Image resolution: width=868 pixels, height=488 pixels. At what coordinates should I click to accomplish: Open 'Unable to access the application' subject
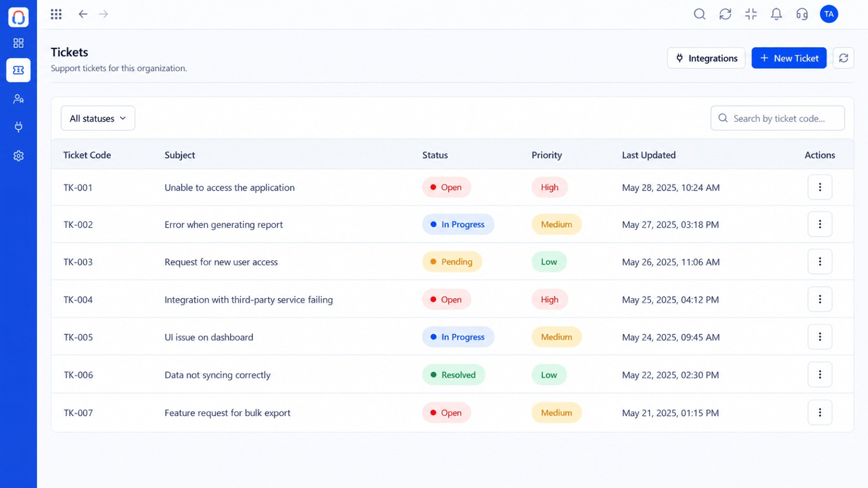(x=229, y=187)
